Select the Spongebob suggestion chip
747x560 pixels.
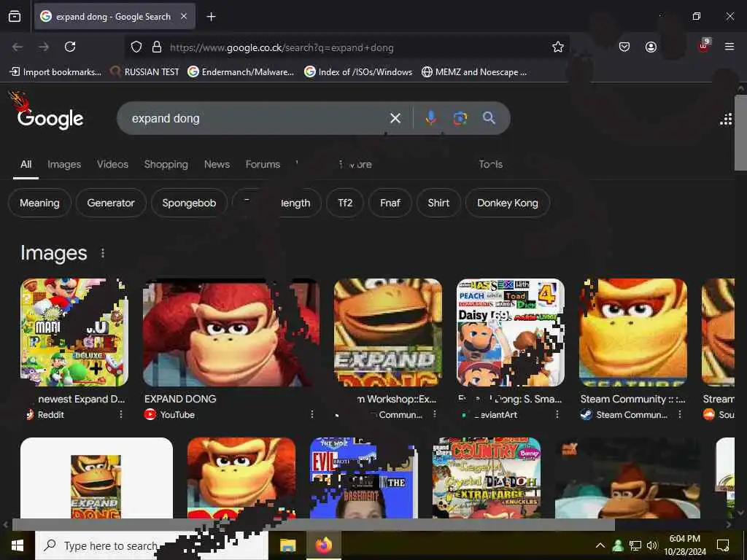click(x=189, y=203)
